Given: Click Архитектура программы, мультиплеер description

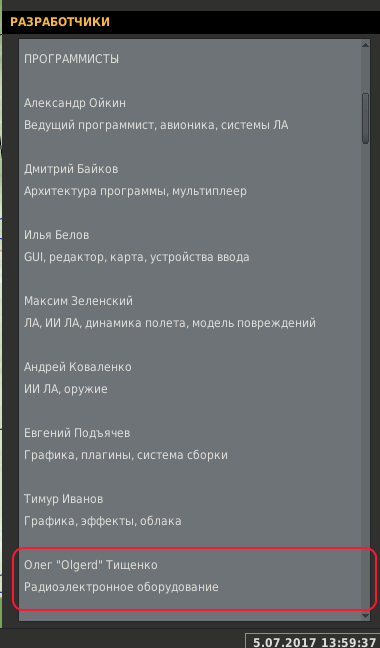Looking at the screenshot, I should point(135,191).
